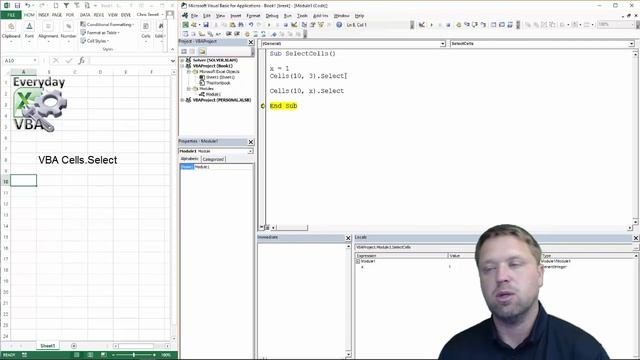Click Toggle Bookmark icon in Edit toolbar
The image size is (640, 360).
pyautogui.click(x=273, y=34)
